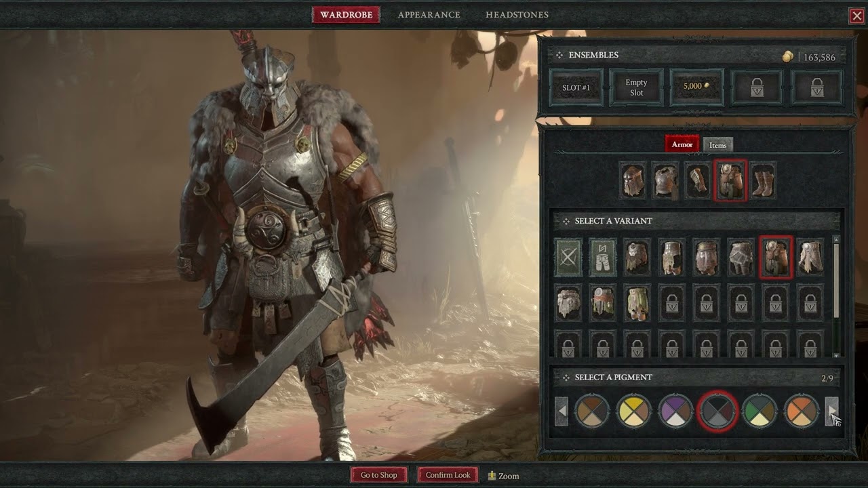868x488 pixels.
Task: Buy ensemble slot costing 5,000 gold
Action: click(x=696, y=87)
